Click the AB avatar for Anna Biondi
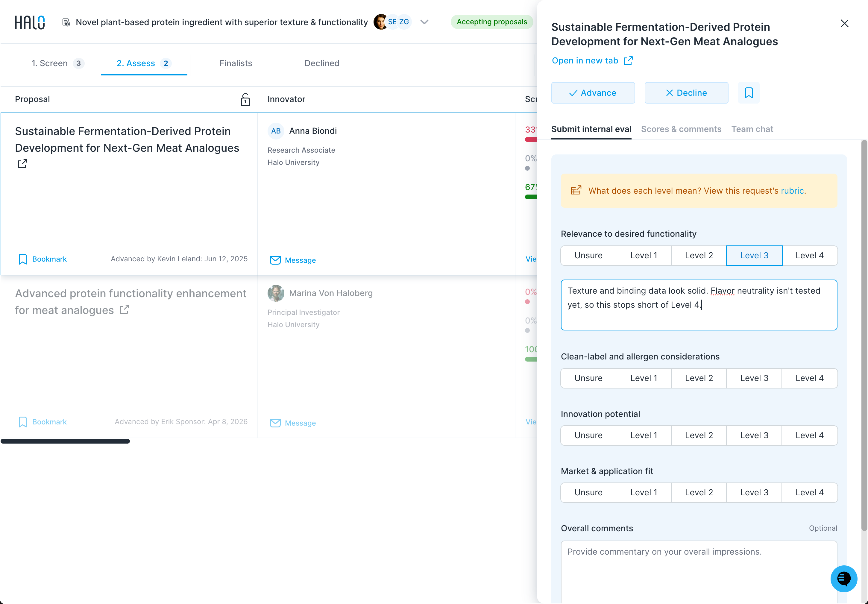 276,131
